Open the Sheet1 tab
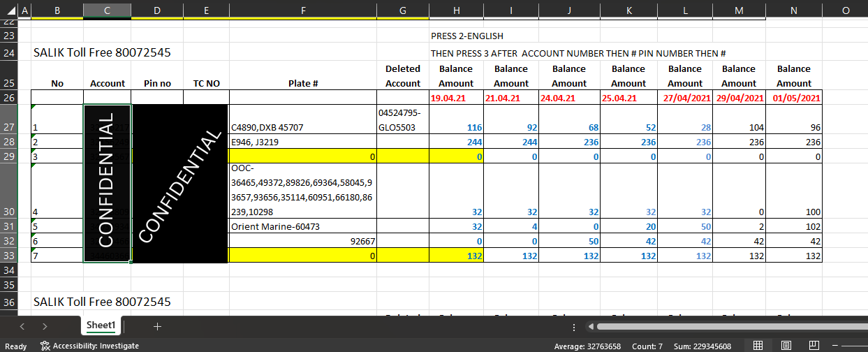 point(102,325)
